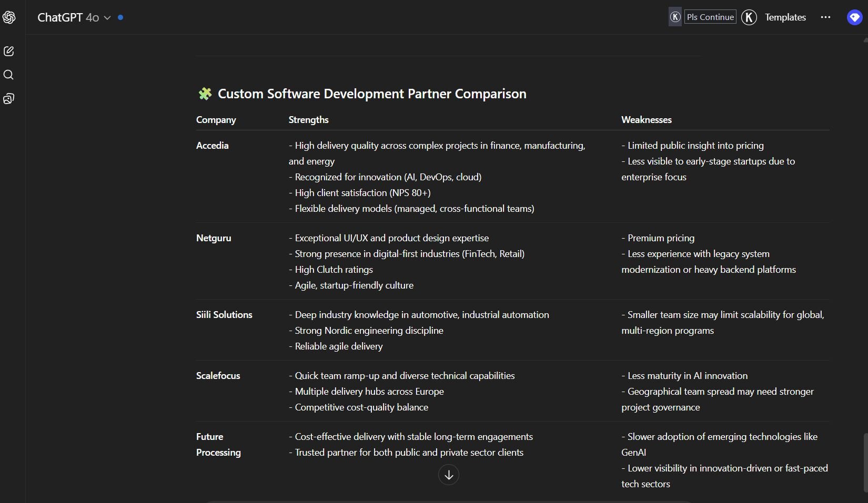Viewport: 868px width, 503px height.
Task: Click 'High Clutch ratings' line
Action: 331,270
